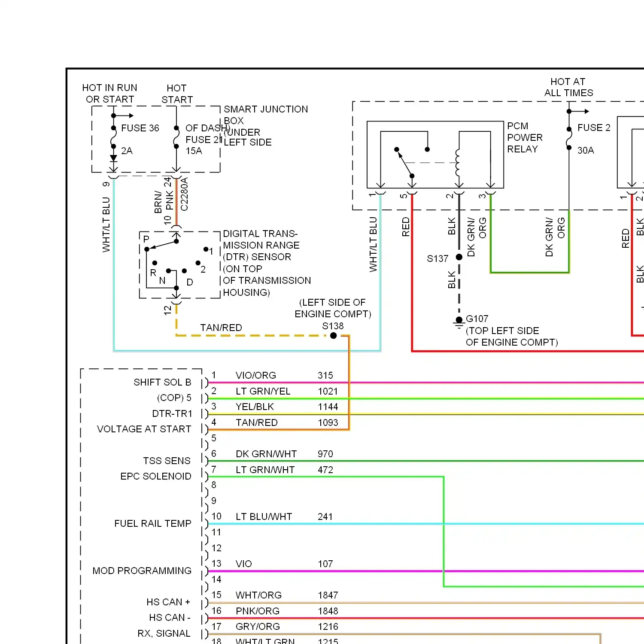
Task: Select the "(DTR) SENSOR" text line
Action: coord(257,257)
